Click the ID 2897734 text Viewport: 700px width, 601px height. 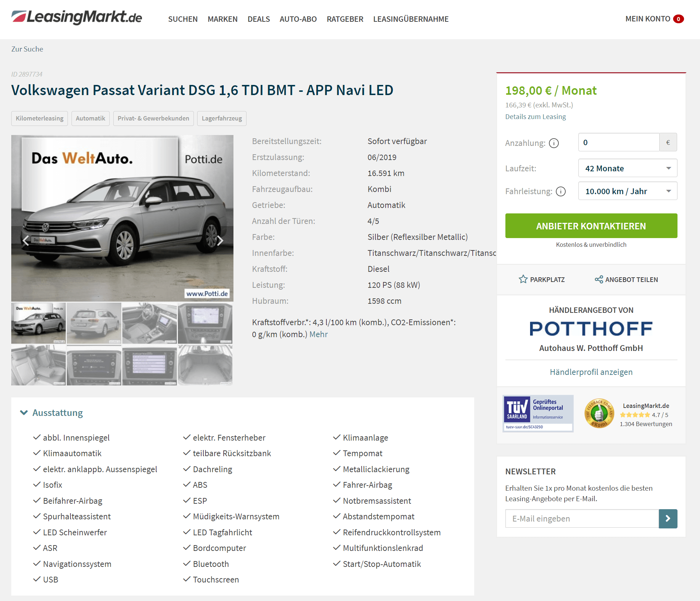[27, 74]
